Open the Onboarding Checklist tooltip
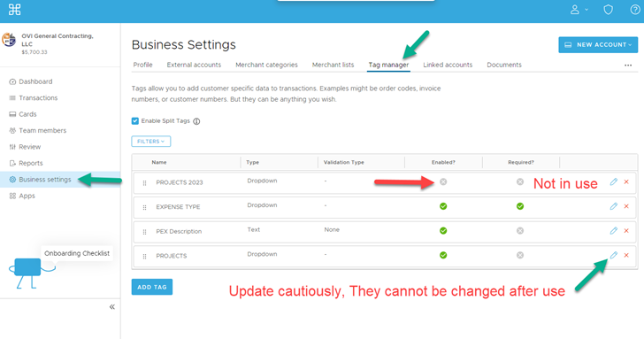 77,253
